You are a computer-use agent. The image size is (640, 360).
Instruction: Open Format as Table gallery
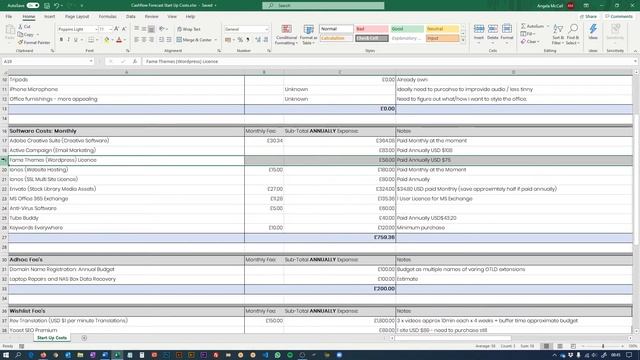[x=309, y=35]
